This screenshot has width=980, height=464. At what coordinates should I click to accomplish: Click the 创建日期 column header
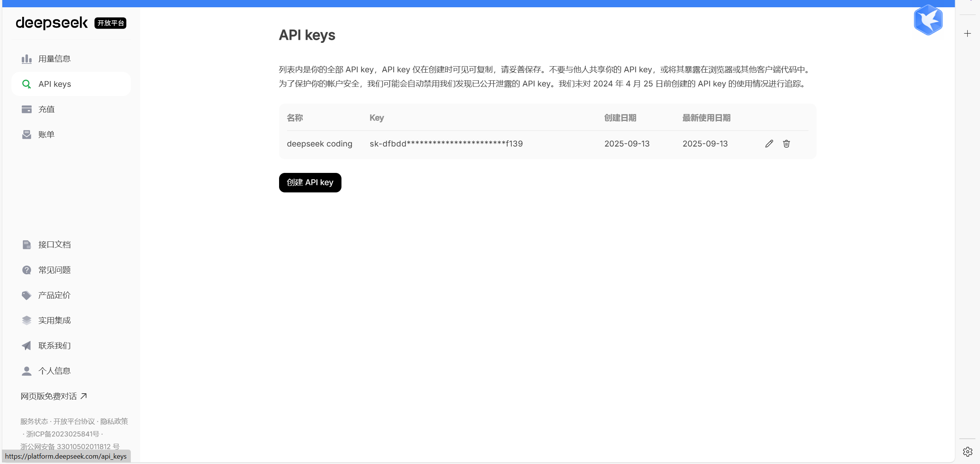pyautogui.click(x=620, y=118)
